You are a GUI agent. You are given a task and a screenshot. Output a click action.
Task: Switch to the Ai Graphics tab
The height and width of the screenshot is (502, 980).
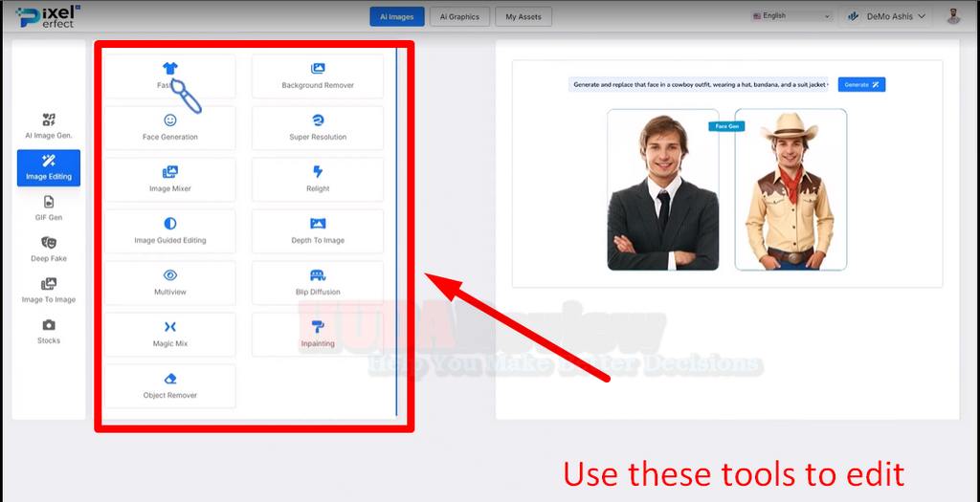pyautogui.click(x=459, y=17)
